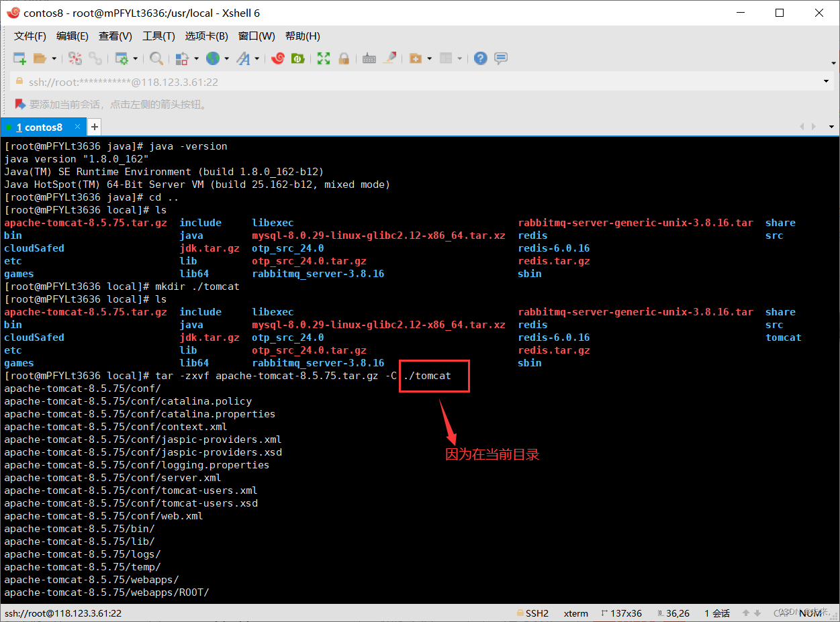Image resolution: width=840 pixels, height=622 pixels.
Task: Select the highlight pen icon
Action: [390, 58]
